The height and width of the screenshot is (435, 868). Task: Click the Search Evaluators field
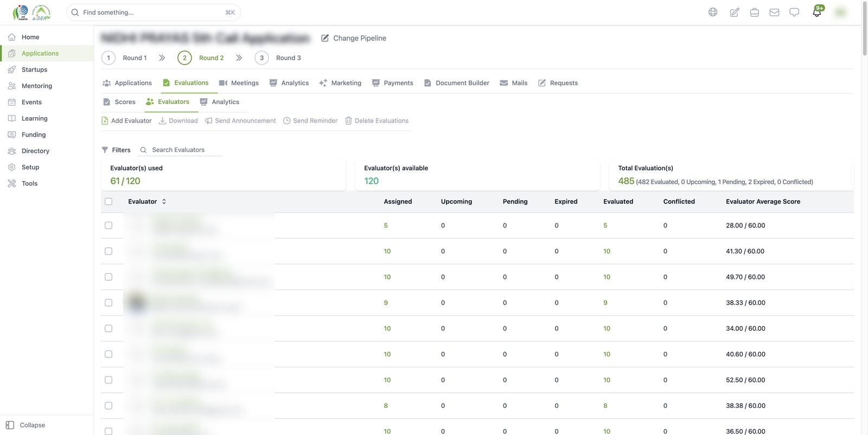tap(181, 150)
